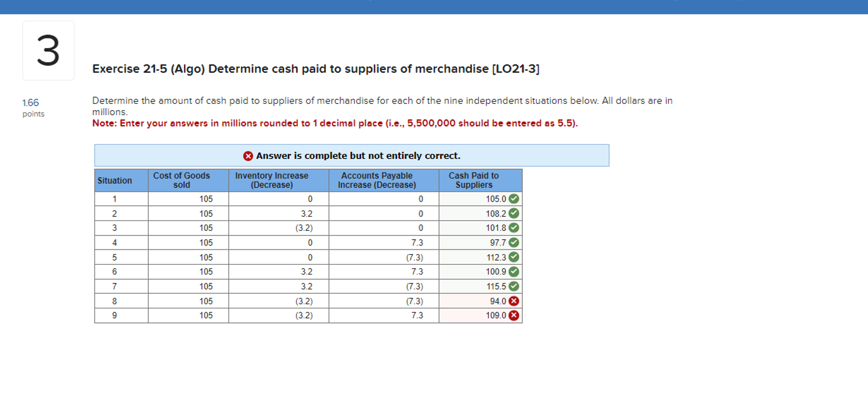This screenshot has height=413, width=868.
Task: Select the 115.5 cash paid answer field
Action: click(x=480, y=286)
